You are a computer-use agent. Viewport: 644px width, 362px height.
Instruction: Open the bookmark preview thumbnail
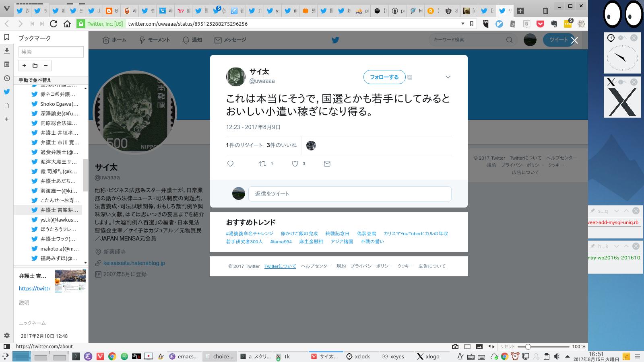(70, 280)
